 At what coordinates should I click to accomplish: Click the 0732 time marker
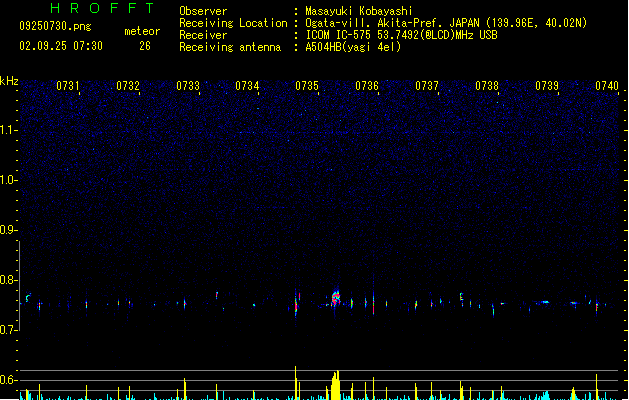point(128,86)
